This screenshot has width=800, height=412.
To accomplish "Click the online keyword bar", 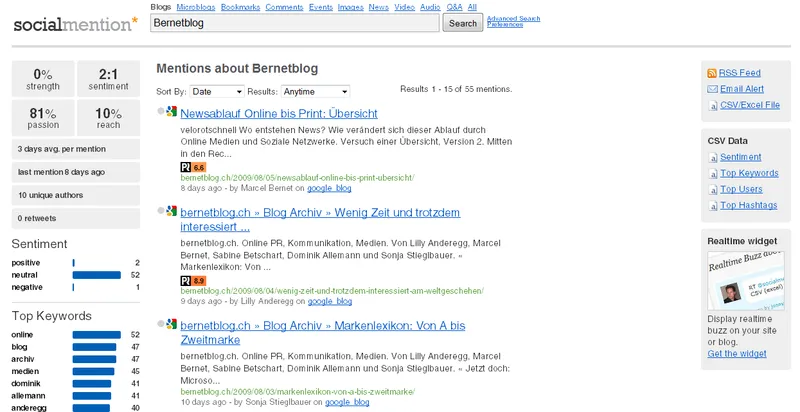I will click(x=96, y=335).
